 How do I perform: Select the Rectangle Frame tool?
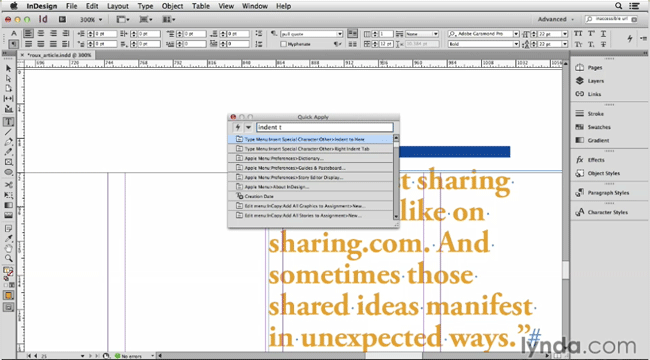point(8,163)
